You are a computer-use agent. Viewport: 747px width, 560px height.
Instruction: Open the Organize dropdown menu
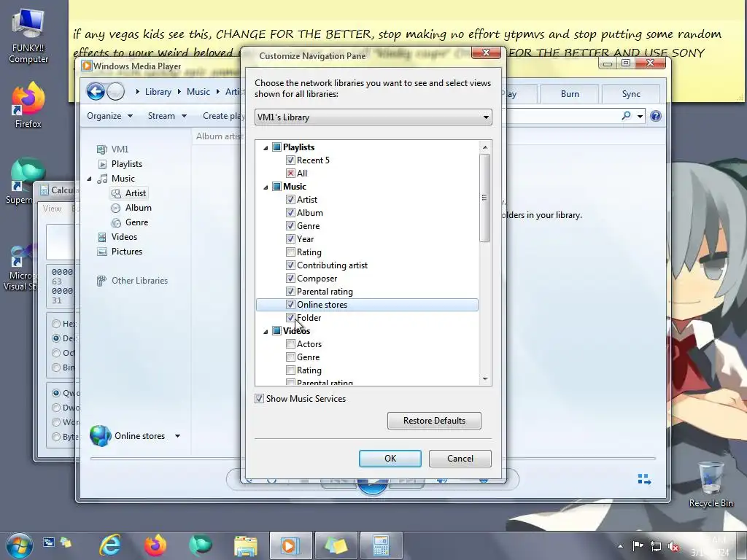click(109, 116)
